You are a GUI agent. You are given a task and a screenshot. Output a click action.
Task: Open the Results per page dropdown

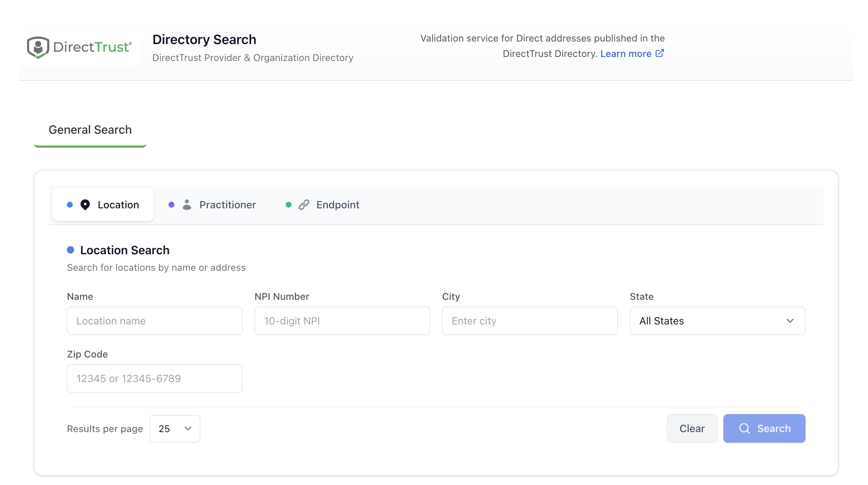pos(175,428)
